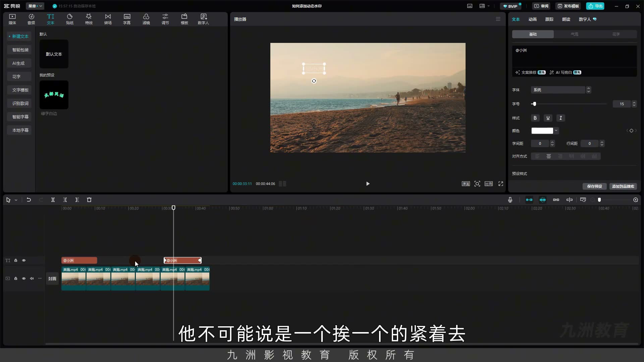Toggle auto snapping in timeline toolbar

[543, 200]
